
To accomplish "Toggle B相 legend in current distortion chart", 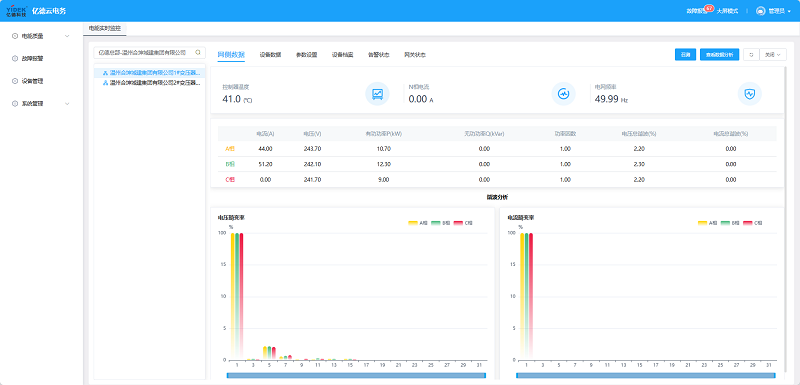I will coord(730,223).
